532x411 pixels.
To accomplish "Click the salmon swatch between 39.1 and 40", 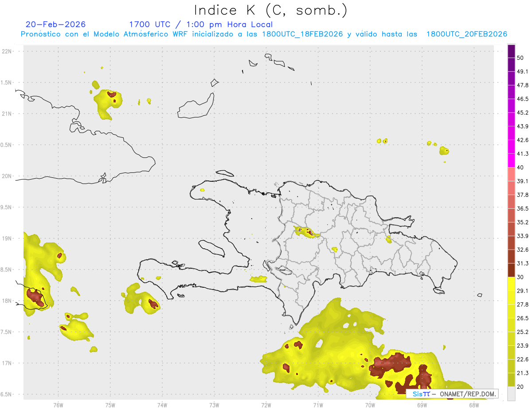I will click(511, 174).
